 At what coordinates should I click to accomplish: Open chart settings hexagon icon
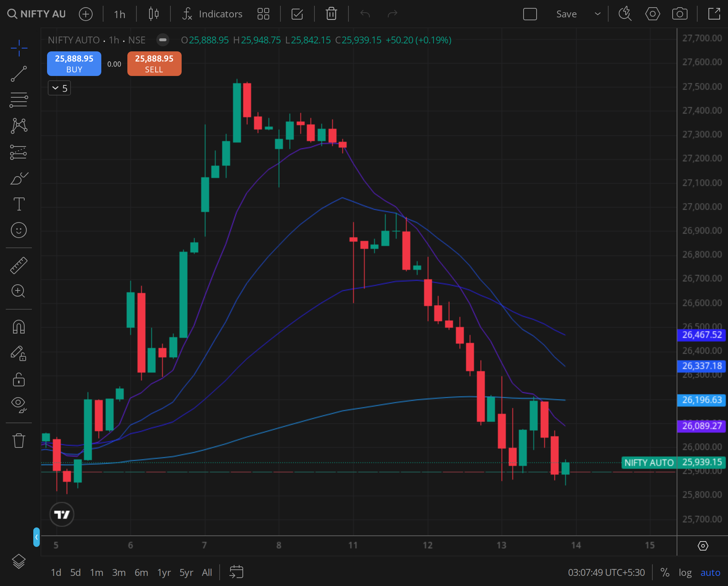tap(652, 14)
